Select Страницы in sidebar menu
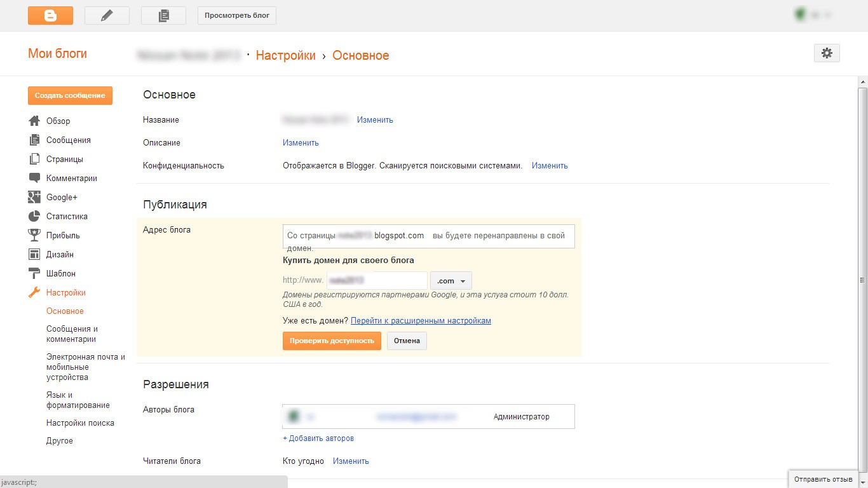868x488 pixels. click(65, 159)
